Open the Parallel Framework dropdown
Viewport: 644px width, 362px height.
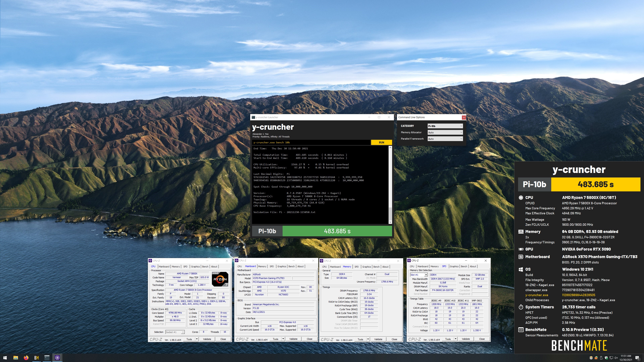pos(445,139)
